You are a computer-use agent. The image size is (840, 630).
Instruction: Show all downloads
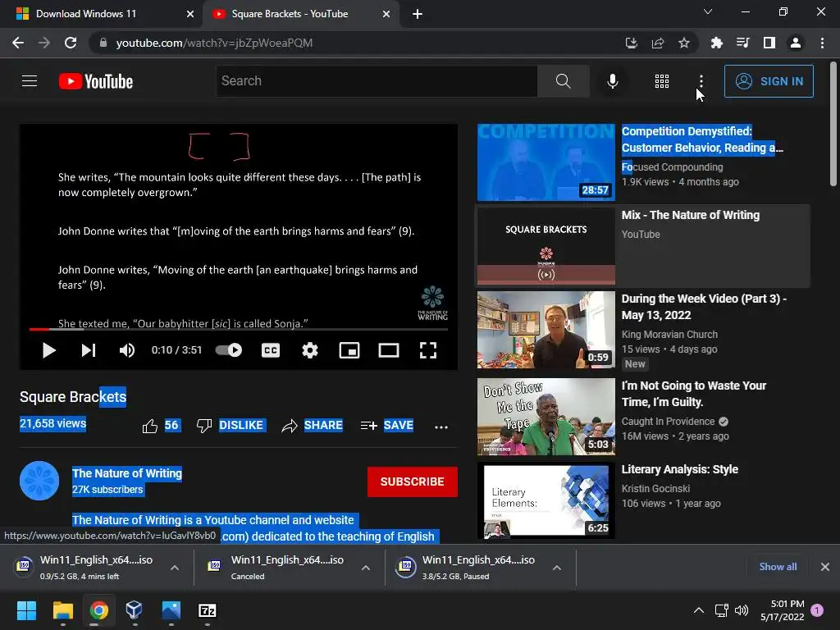click(778, 567)
